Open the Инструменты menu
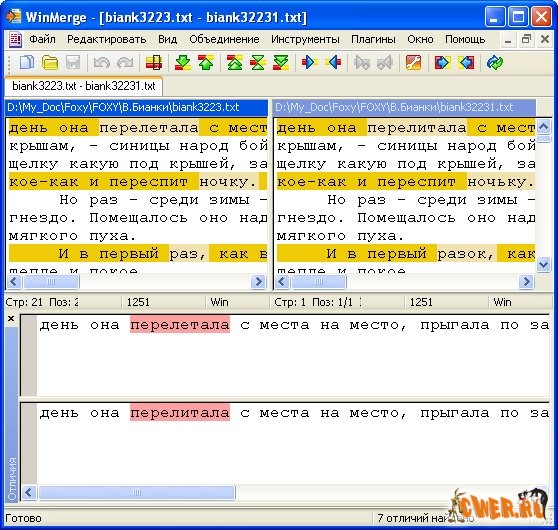This screenshot has height=530, width=558. (305, 39)
